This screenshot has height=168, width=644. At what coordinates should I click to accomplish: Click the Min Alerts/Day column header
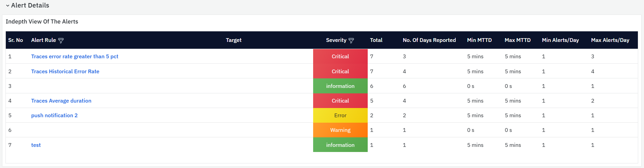click(x=560, y=40)
